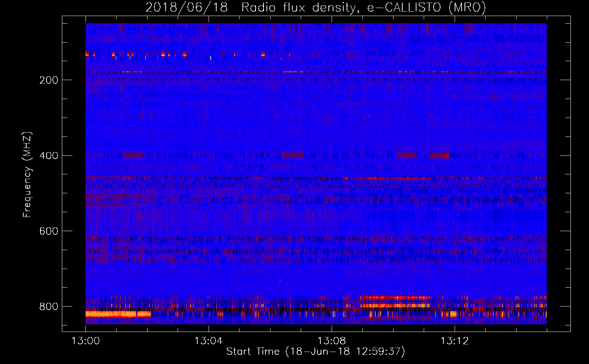This screenshot has width=589, height=364.
Task: Click the '800' frequency tick label
Action: click(x=49, y=306)
